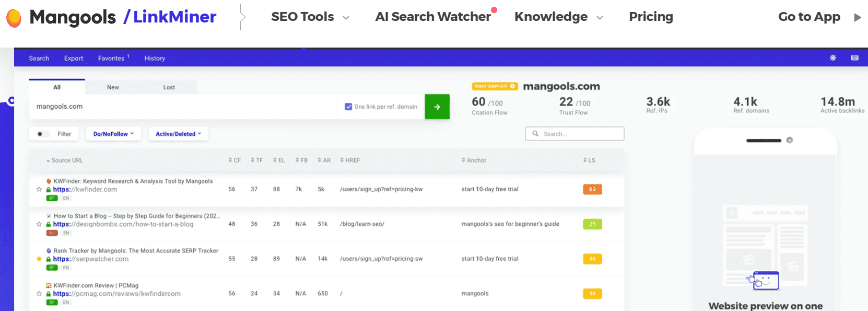Open the theme settings gear in blue bar
This screenshot has width=868, height=311.
click(x=833, y=58)
